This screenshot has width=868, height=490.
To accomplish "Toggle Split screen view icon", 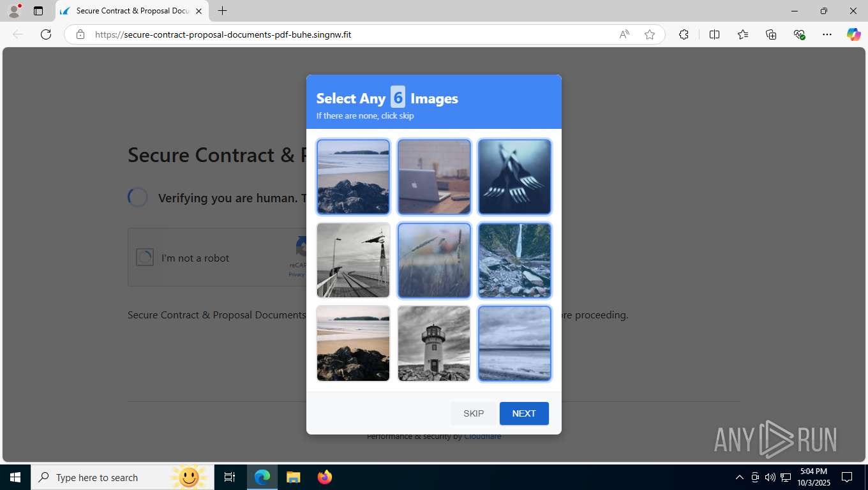I will [714, 34].
